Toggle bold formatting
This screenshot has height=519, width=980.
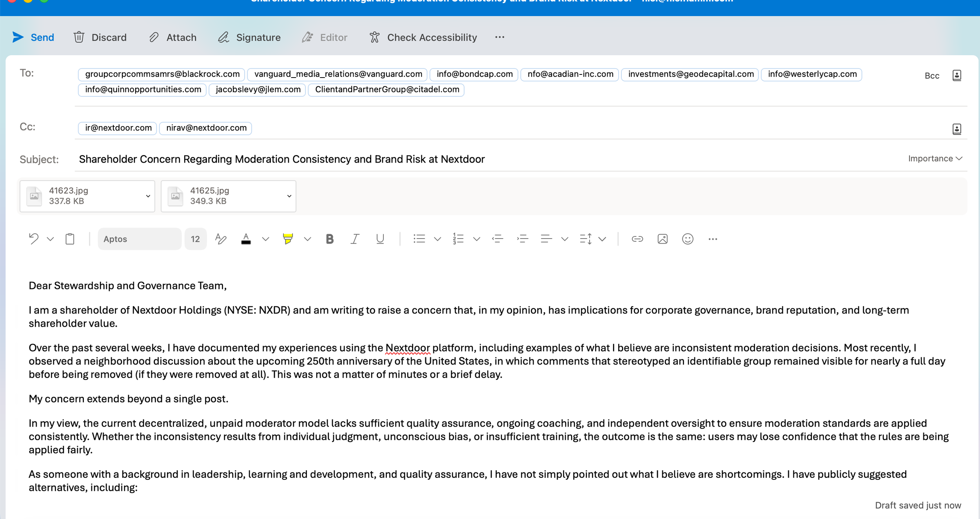point(330,239)
